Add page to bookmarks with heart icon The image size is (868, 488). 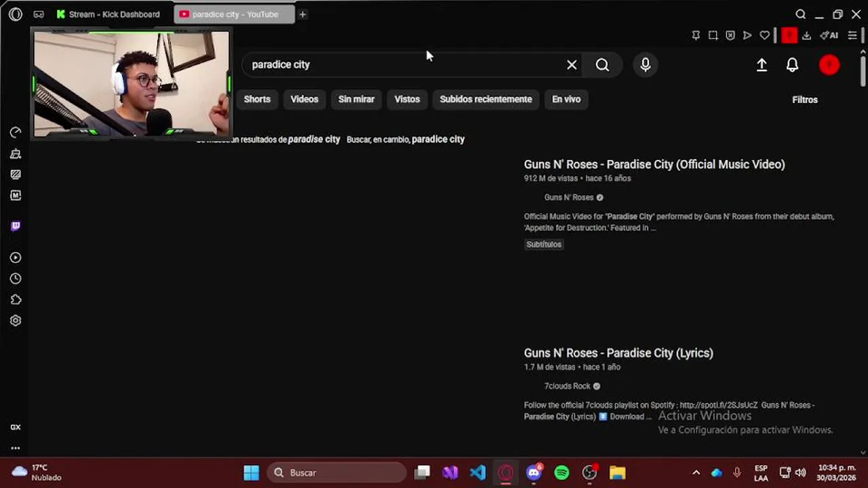point(765,35)
